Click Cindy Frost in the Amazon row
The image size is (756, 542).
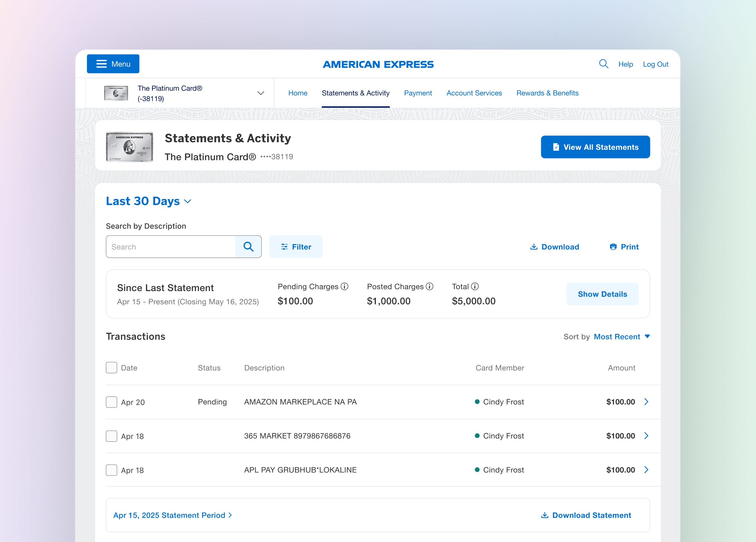(503, 402)
